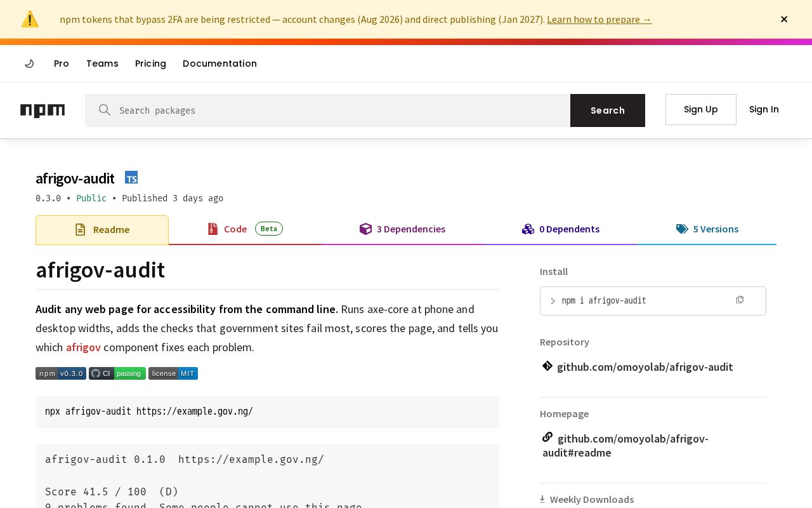Viewport: 812px width, 508px height.
Task: Follow the 'Learn how to prepare' link
Action: coord(599,20)
